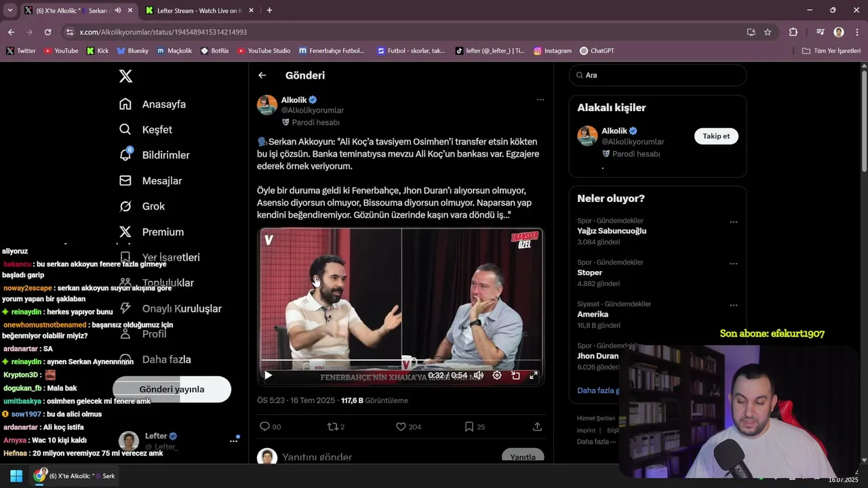Expand the tab search dropdown
The image size is (868, 488).
9,10
